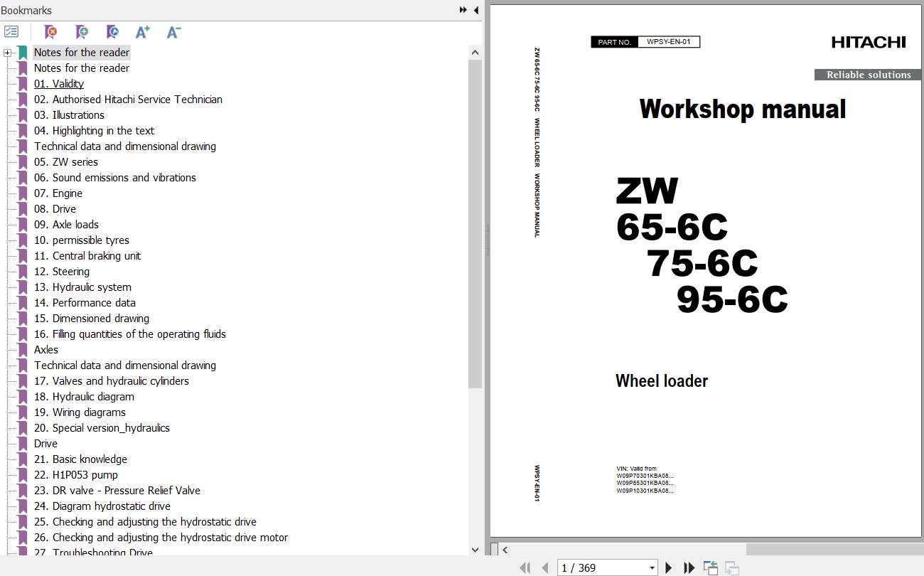Navigate to 09. Axle loads
The width and height of the screenshot is (924, 576).
pyautogui.click(x=66, y=225)
